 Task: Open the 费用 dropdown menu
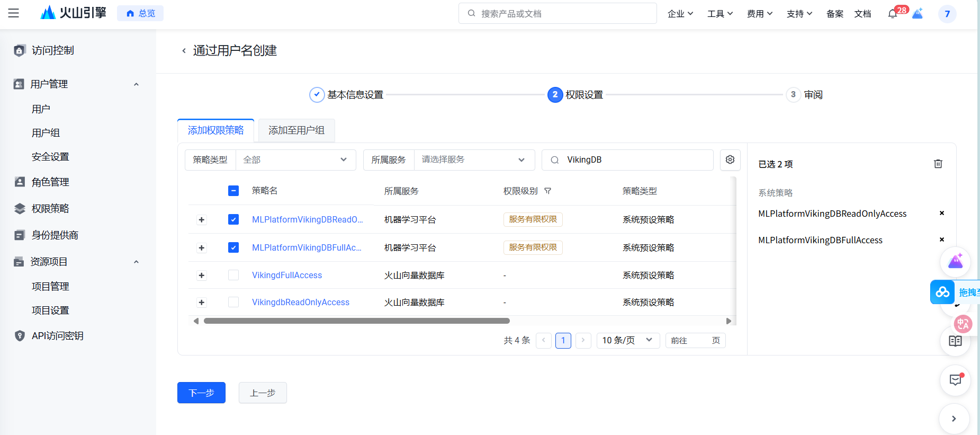(x=760, y=14)
